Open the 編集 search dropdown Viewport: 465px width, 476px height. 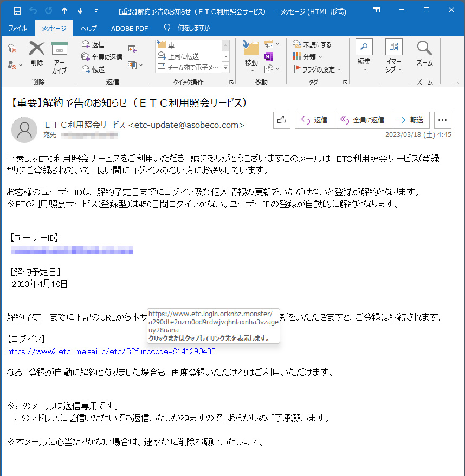364,55
